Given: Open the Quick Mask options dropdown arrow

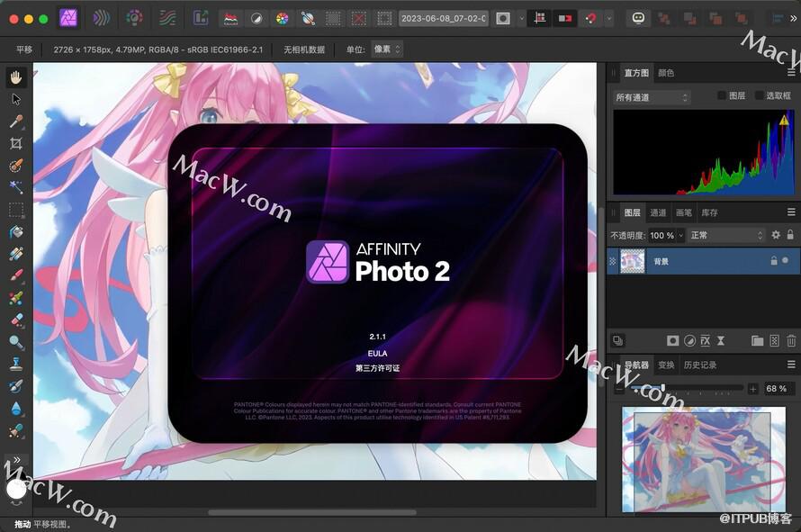Looking at the screenshot, I should click(521, 19).
